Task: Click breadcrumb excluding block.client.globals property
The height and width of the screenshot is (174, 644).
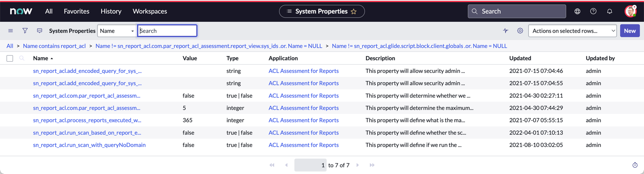Action: click(x=420, y=46)
